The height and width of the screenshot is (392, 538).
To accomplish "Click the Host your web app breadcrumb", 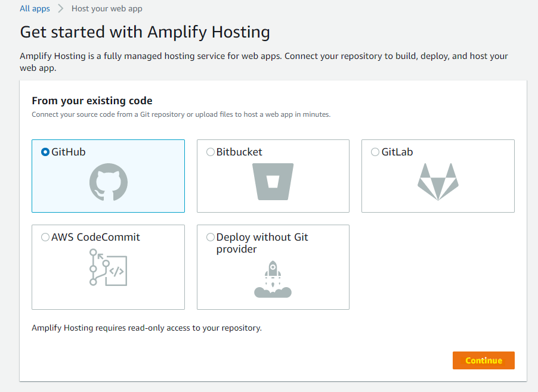I will [x=107, y=9].
